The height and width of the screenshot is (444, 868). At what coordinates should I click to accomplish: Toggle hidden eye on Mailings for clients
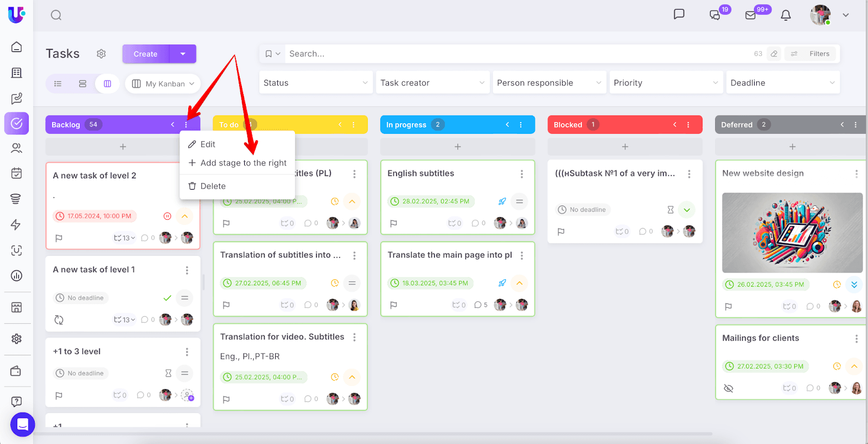click(x=729, y=388)
